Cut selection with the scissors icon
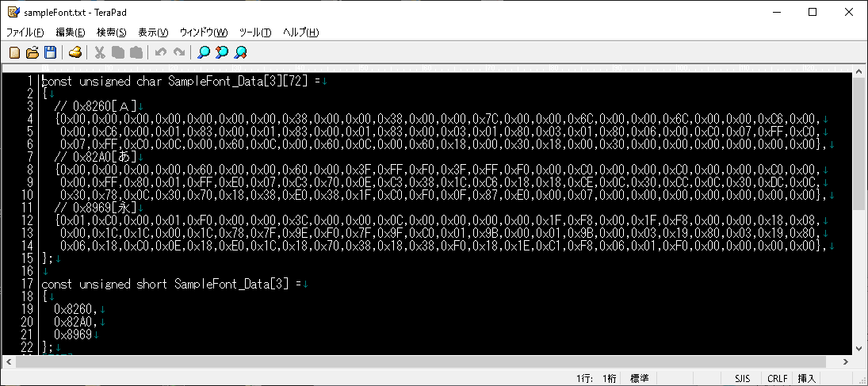This screenshot has width=868, height=386. point(100,52)
